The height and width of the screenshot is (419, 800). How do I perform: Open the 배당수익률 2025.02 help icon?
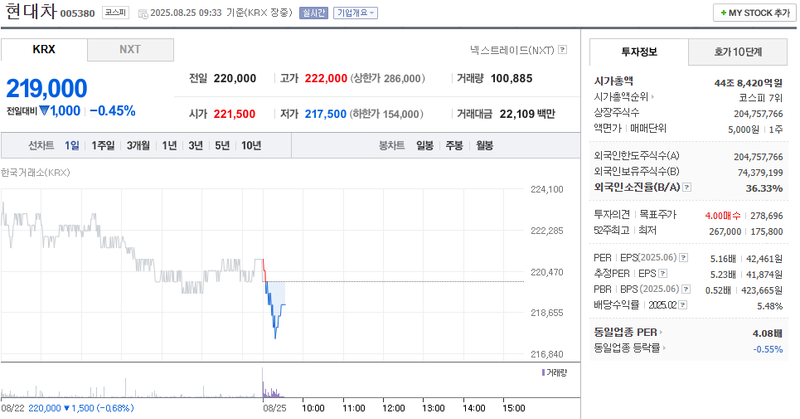click(683, 305)
